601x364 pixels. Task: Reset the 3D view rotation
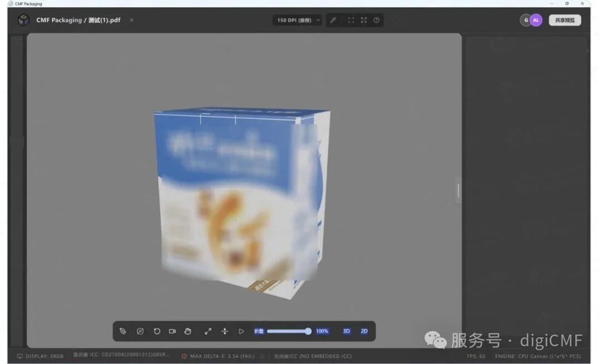point(157,331)
